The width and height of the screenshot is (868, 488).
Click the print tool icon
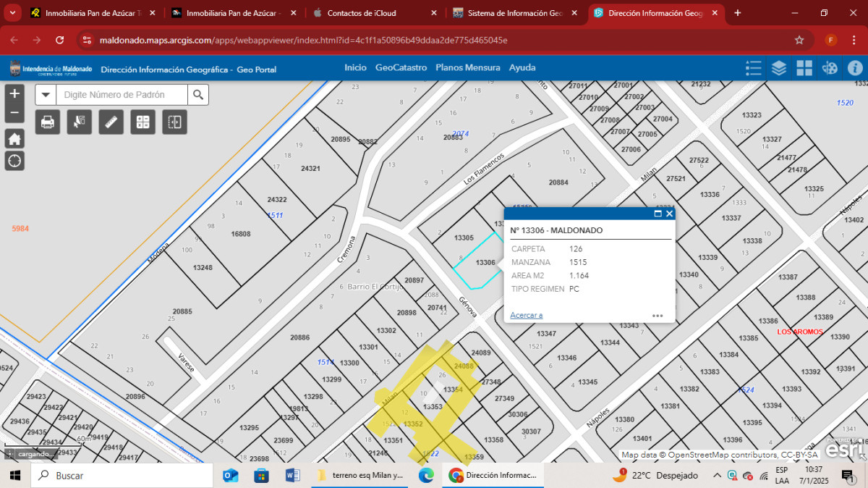(x=48, y=122)
